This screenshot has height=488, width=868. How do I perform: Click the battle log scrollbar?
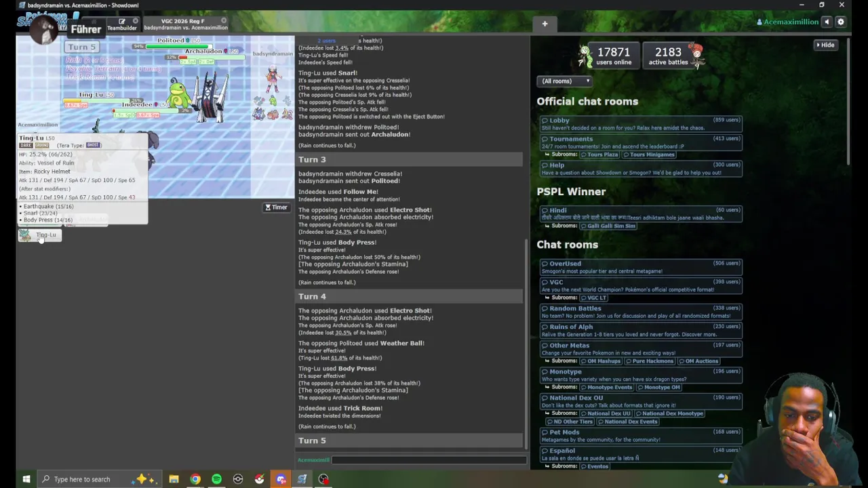[527, 342]
